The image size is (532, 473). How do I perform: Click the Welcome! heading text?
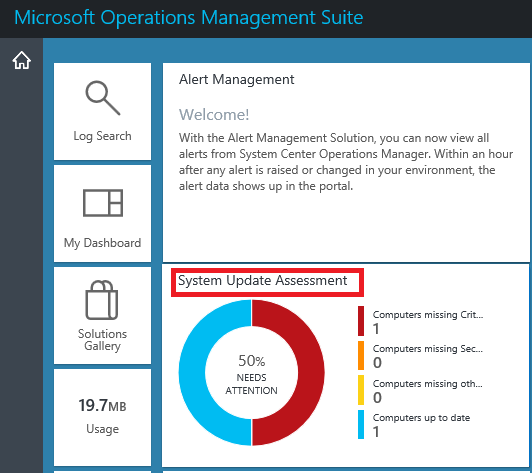(214, 115)
